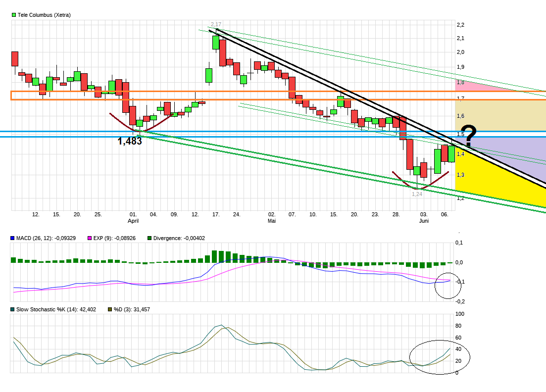
Task: Click the Juni axis label
Action: click(425, 221)
